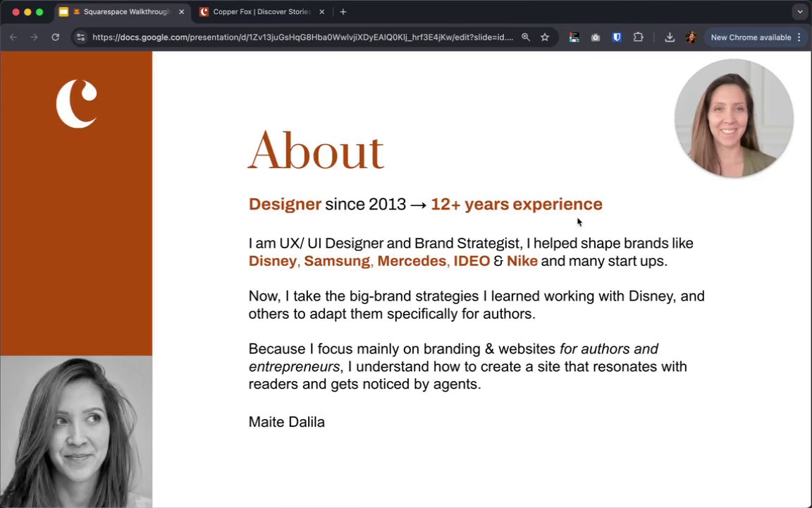Switch to Copper Fox Discover Stories tab

(262, 12)
